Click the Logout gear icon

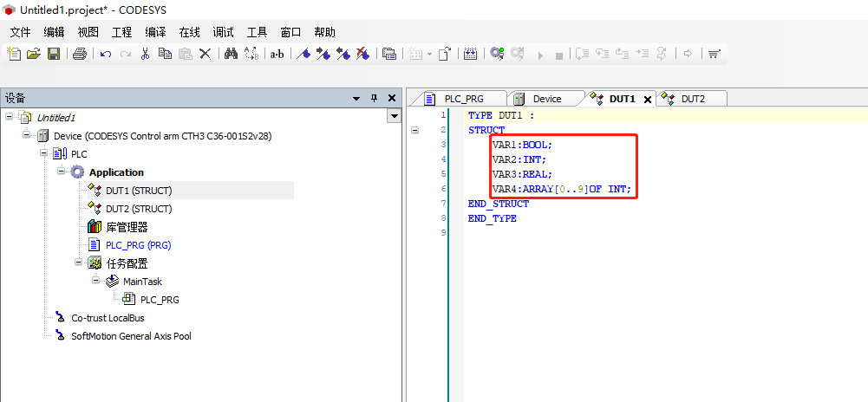coord(517,54)
